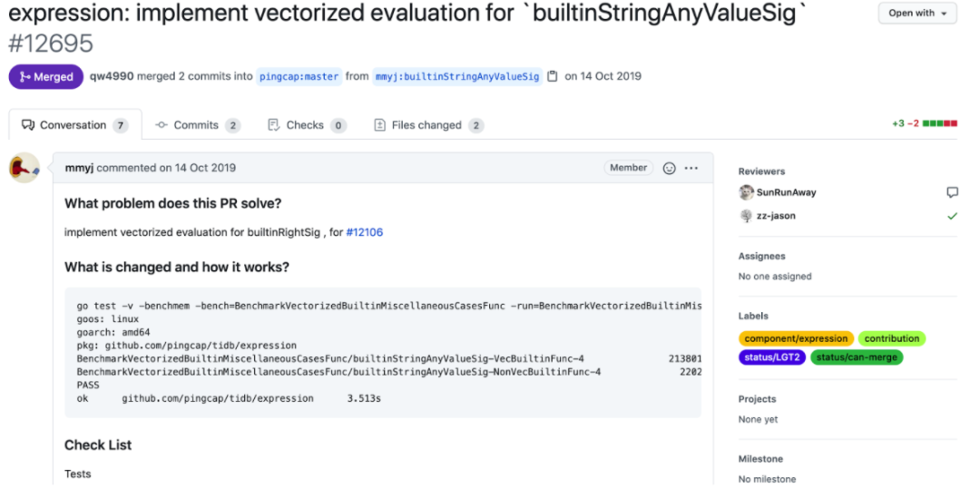Select the Conversation tab
This screenshot has height=488, width=980.
point(74,125)
